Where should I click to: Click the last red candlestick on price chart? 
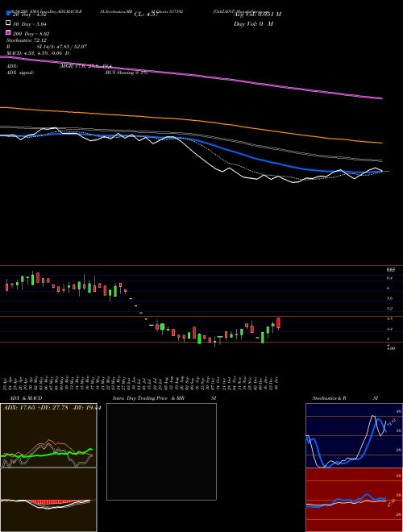(x=279, y=323)
